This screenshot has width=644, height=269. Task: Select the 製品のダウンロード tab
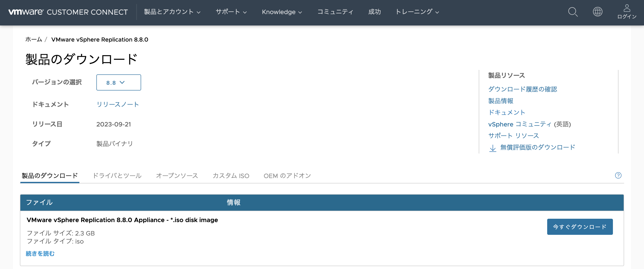coord(50,176)
